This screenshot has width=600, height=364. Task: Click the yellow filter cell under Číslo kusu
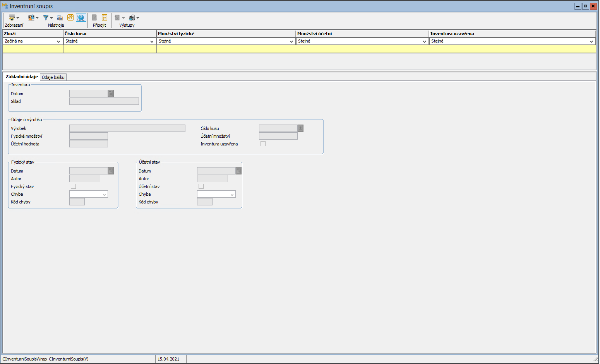[110, 49]
